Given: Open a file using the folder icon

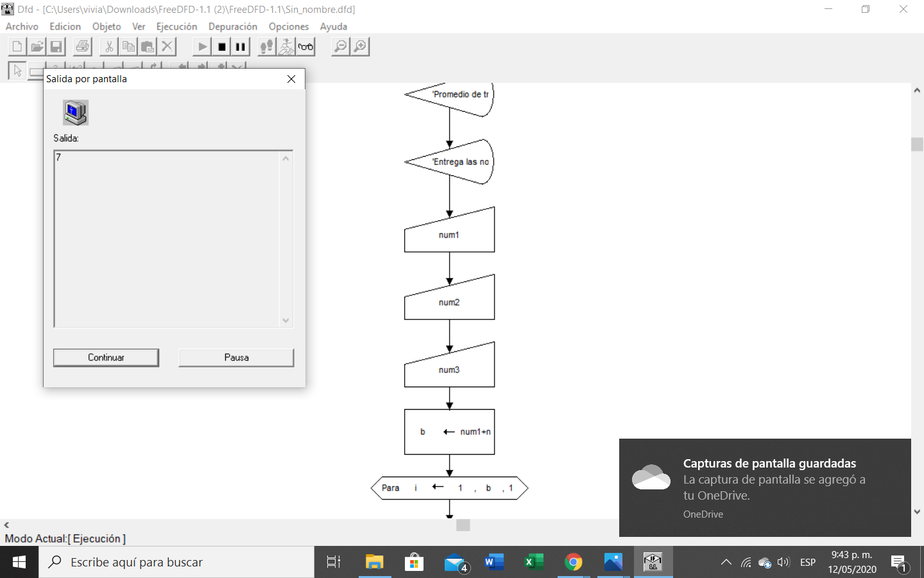Looking at the screenshot, I should coord(37,46).
